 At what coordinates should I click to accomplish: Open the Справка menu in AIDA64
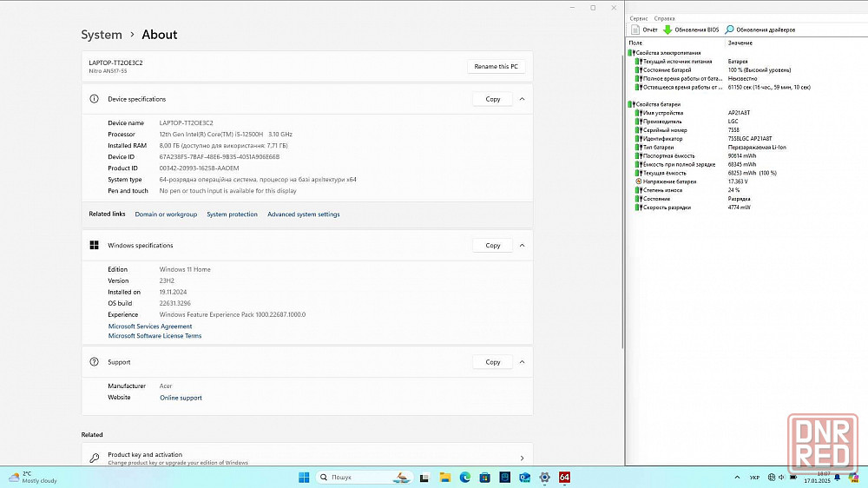click(x=664, y=18)
